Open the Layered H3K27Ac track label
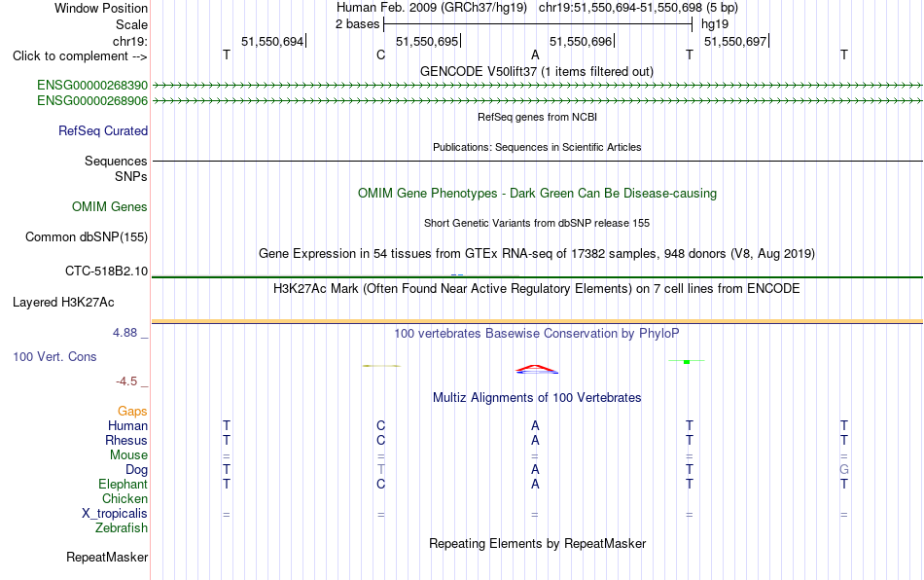 click(x=63, y=303)
